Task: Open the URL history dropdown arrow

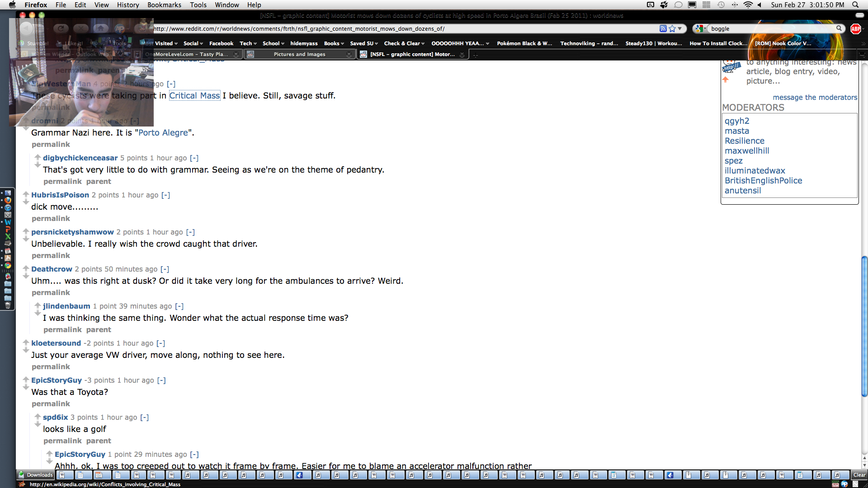Action: (679, 28)
